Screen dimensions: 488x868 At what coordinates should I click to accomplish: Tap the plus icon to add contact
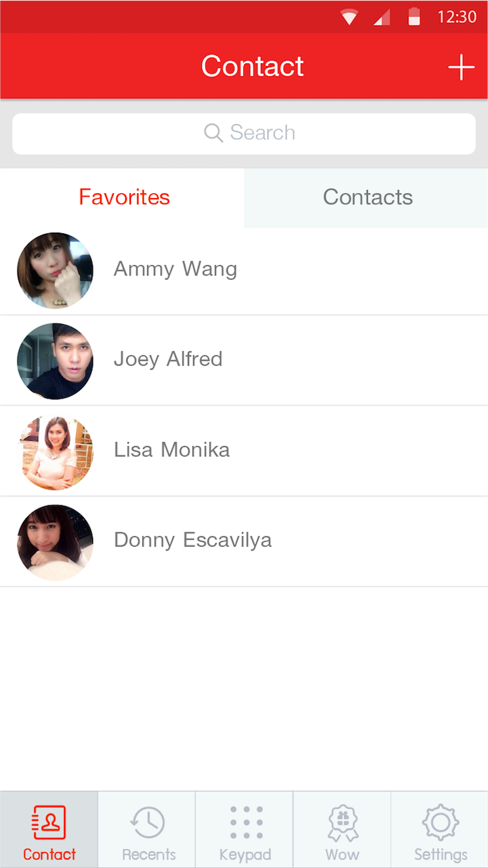tap(461, 67)
